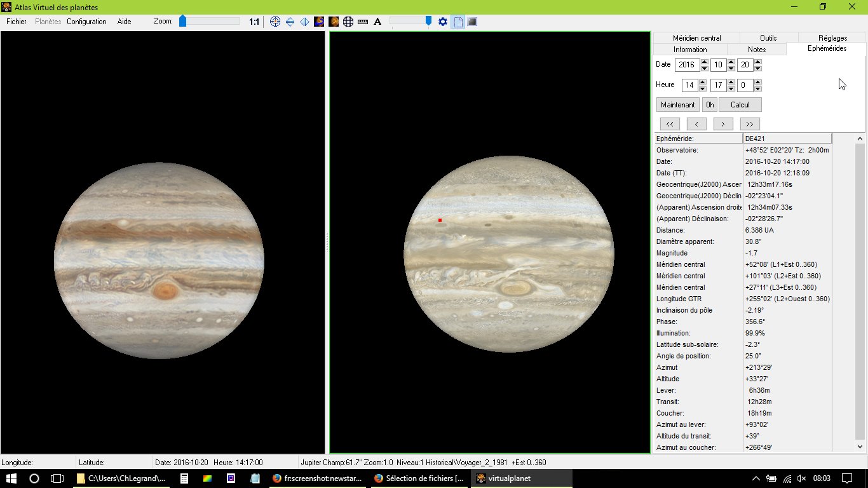Switch to the Réglages tab
This screenshot has height=488, width=868.
point(832,38)
